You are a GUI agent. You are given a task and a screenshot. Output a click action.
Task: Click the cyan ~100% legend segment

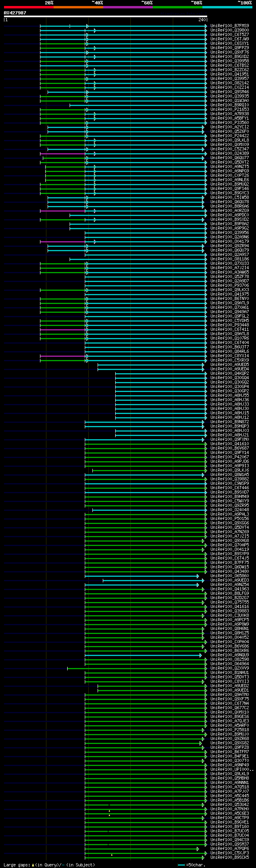[x=227, y=7]
